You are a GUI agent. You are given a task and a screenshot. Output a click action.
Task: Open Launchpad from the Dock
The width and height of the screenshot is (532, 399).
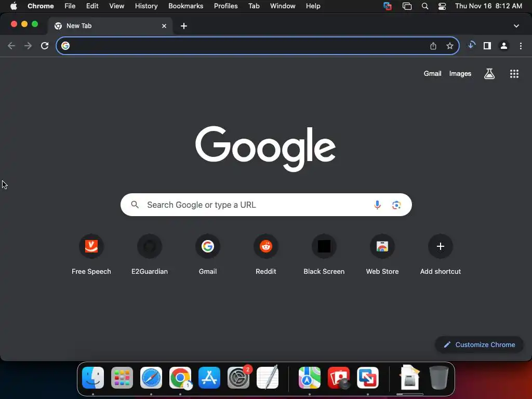(x=122, y=378)
